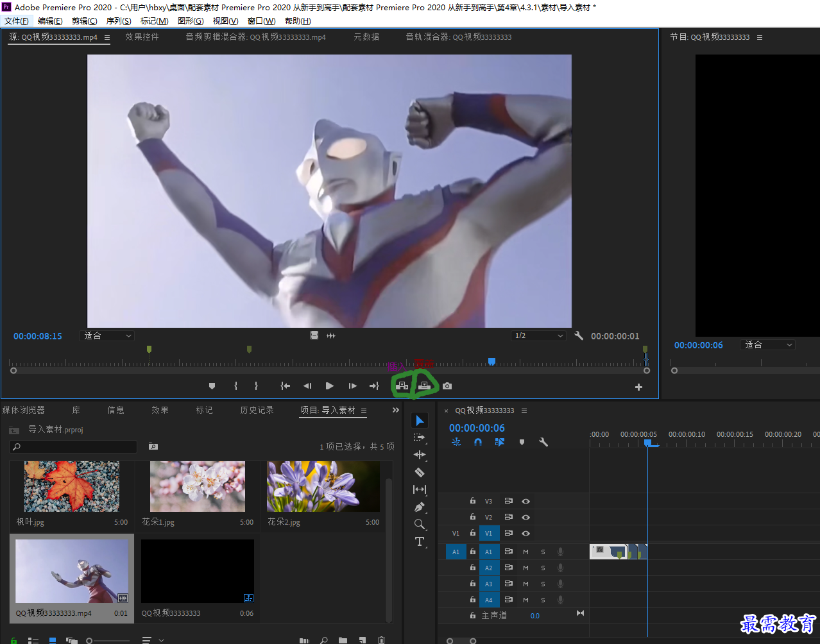Export frame with the camera icon
820x644 pixels.
[x=447, y=386]
